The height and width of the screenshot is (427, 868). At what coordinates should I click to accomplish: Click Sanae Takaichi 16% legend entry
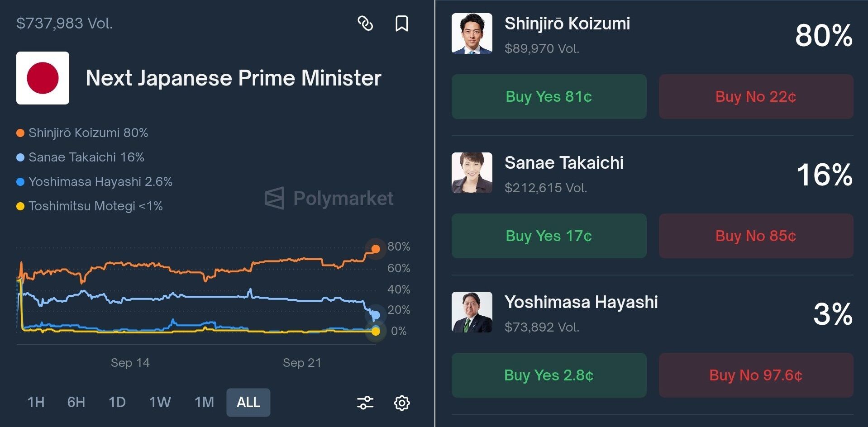[86, 157]
